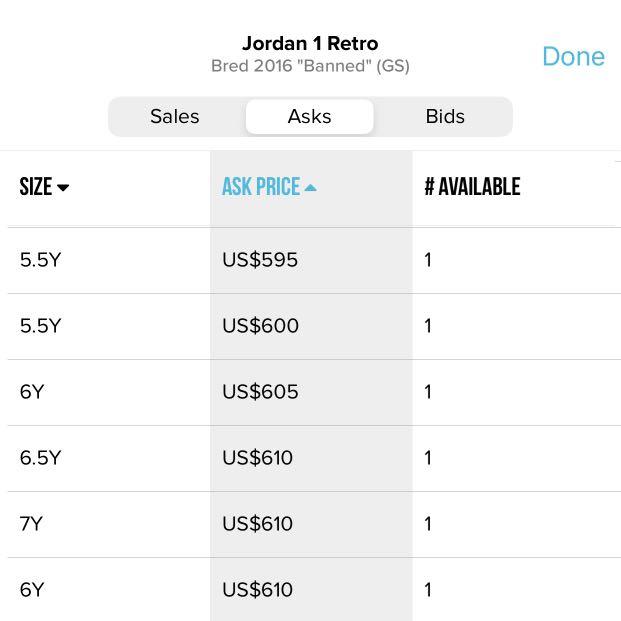Select the 5.5Y row priced US$600

[310, 326]
